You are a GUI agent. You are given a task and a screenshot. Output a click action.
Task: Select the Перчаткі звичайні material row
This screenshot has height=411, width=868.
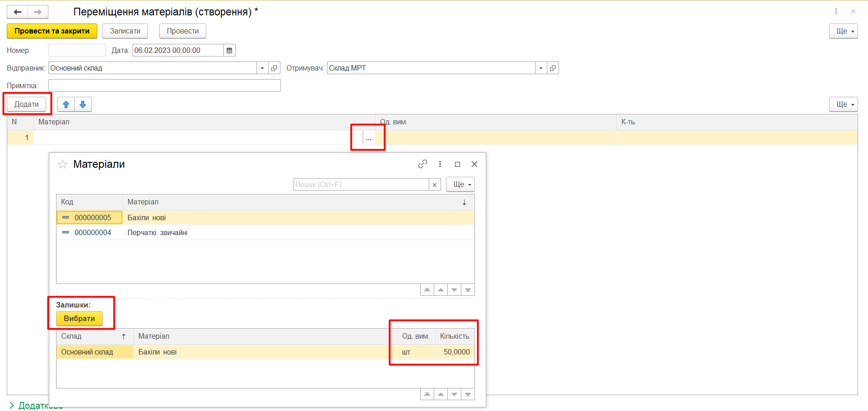[x=157, y=233]
